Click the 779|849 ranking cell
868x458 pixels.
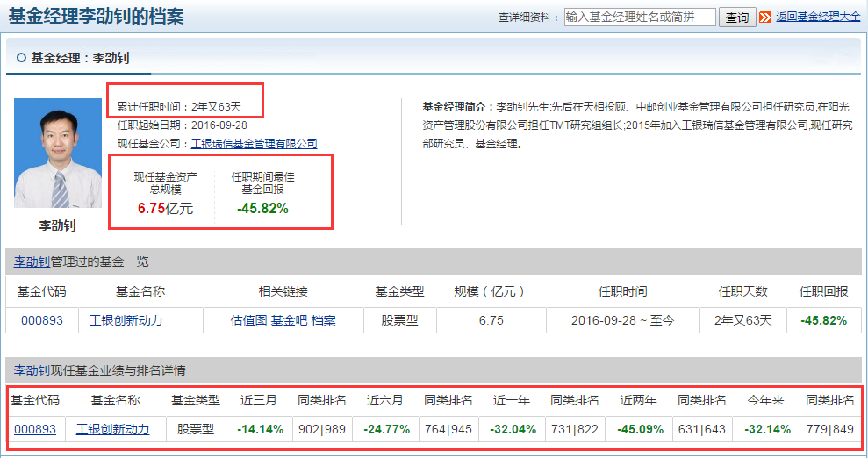coord(829,429)
